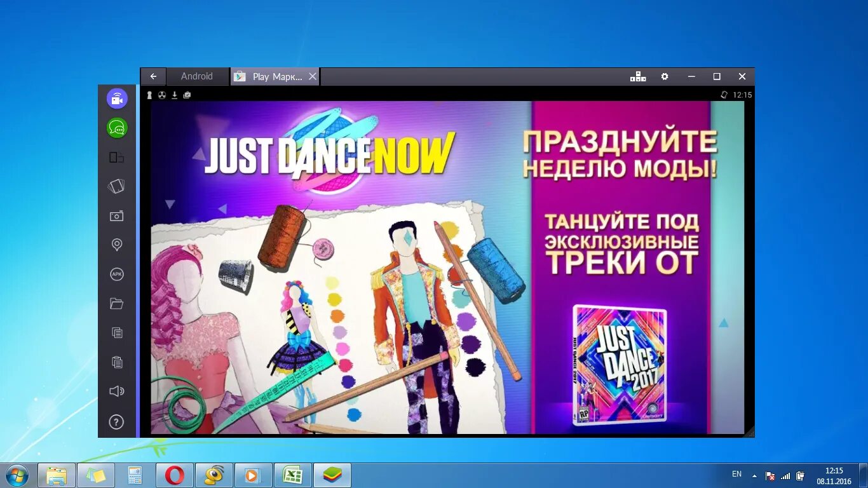Switch to the Android tab

tap(197, 76)
